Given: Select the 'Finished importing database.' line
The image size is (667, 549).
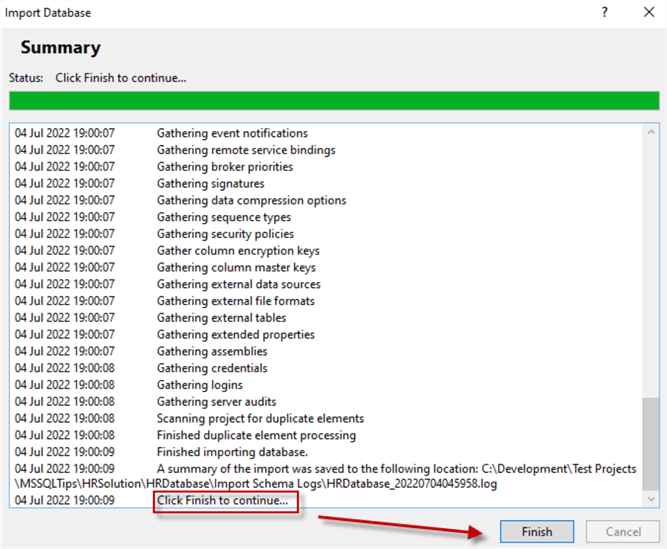Looking at the screenshot, I should (232, 452).
